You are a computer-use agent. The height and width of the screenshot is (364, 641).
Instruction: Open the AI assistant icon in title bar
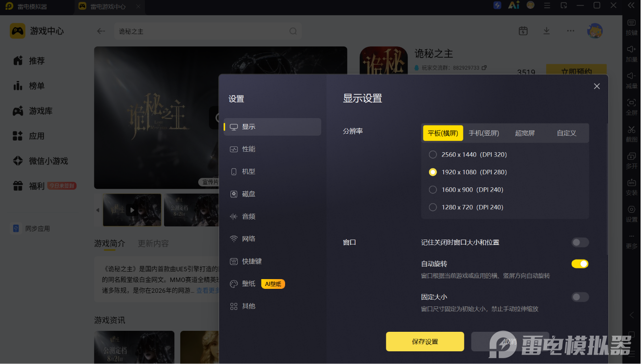coord(514,5)
